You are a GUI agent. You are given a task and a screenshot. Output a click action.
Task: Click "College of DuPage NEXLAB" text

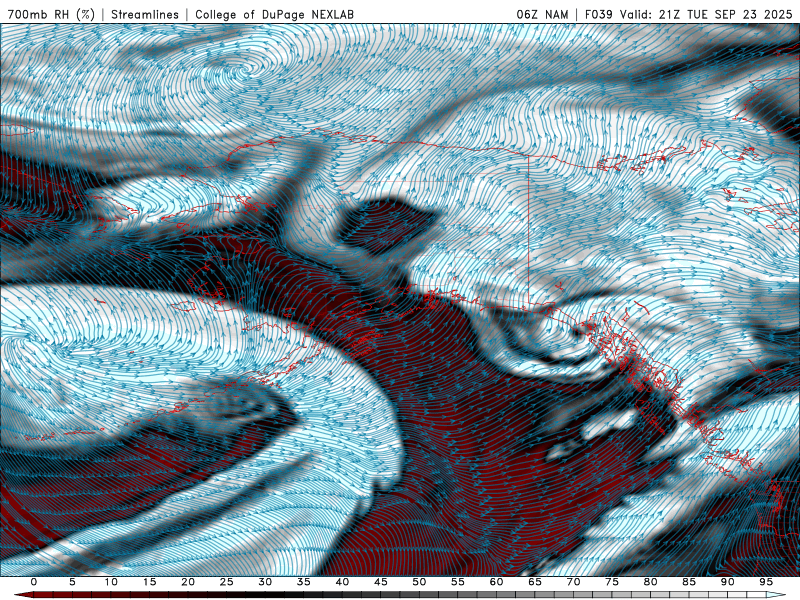[274, 15]
